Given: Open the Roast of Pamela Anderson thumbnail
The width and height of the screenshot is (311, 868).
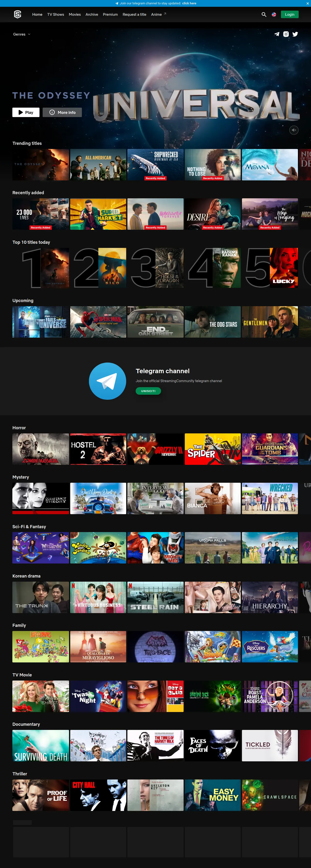Looking at the screenshot, I should (x=270, y=696).
